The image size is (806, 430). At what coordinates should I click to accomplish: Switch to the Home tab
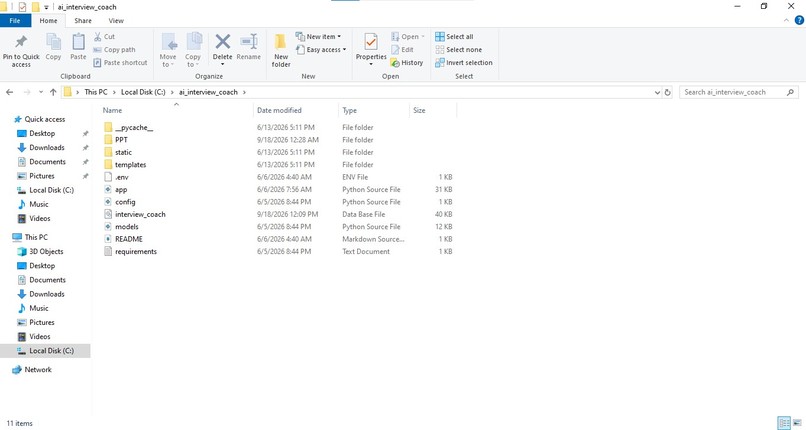(x=48, y=21)
